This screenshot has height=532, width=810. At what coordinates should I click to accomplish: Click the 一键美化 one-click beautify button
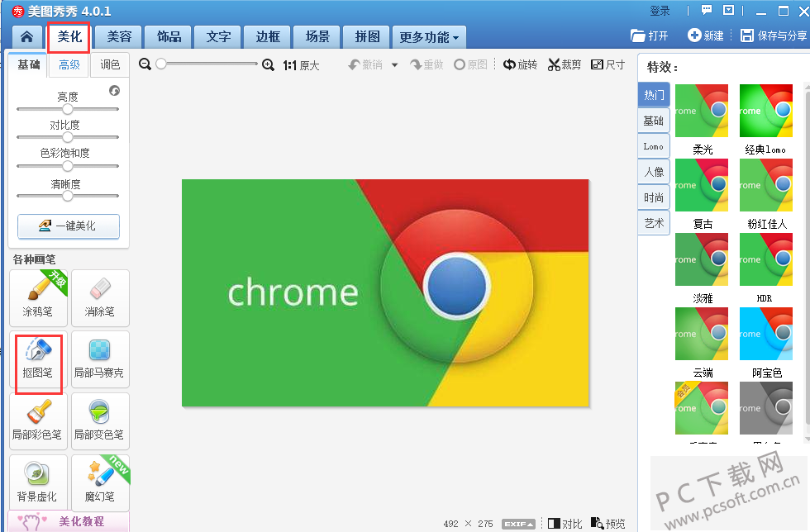[69, 226]
